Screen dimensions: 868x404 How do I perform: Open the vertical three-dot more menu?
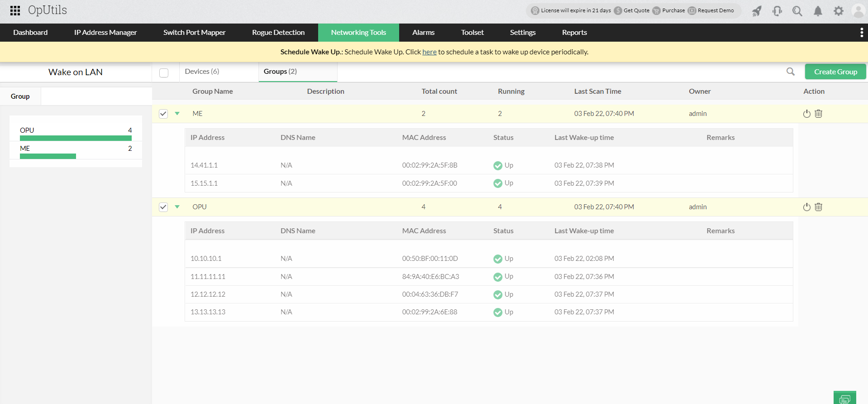(x=861, y=33)
